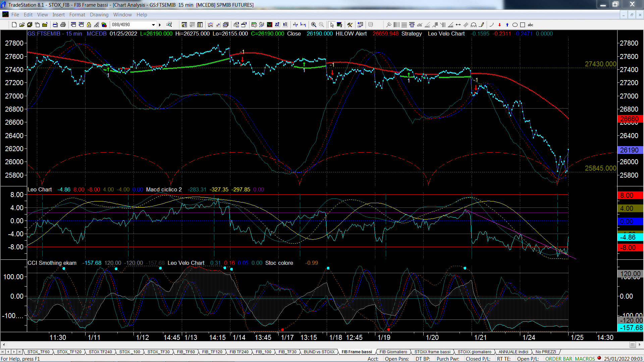Select the red down arrow drawing tool
Screen dimensions: 644x362
tap(499, 25)
